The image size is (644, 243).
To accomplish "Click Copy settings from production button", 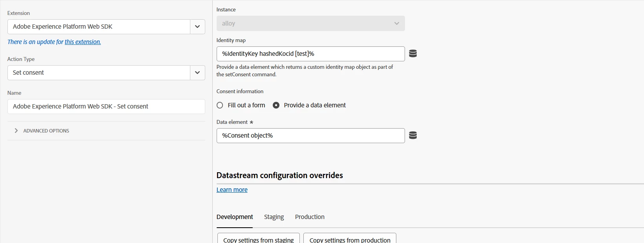I will pyautogui.click(x=350, y=239).
